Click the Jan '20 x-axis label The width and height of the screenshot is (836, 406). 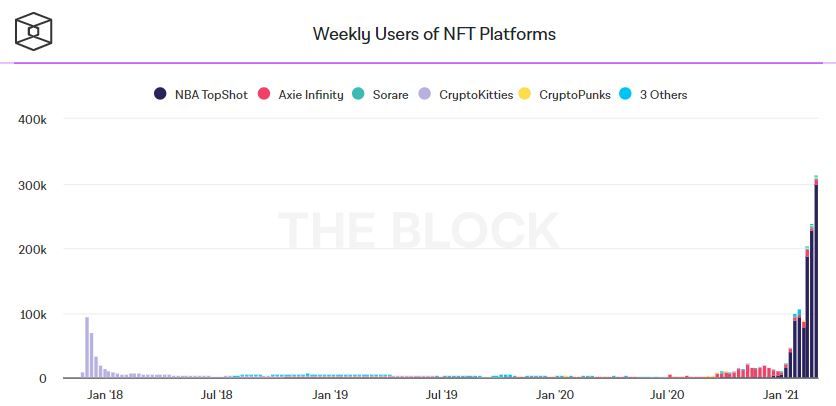tap(554, 395)
